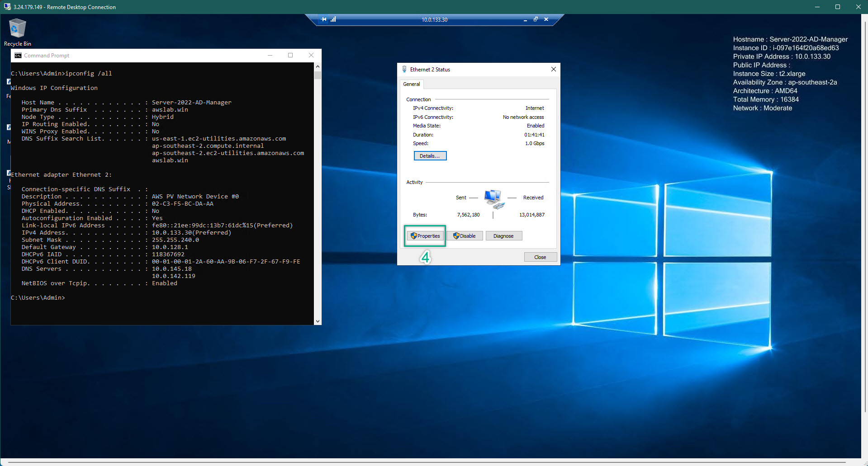Restore down the inner 10.0.133.30 session
The image size is (868, 466).
click(536, 19)
